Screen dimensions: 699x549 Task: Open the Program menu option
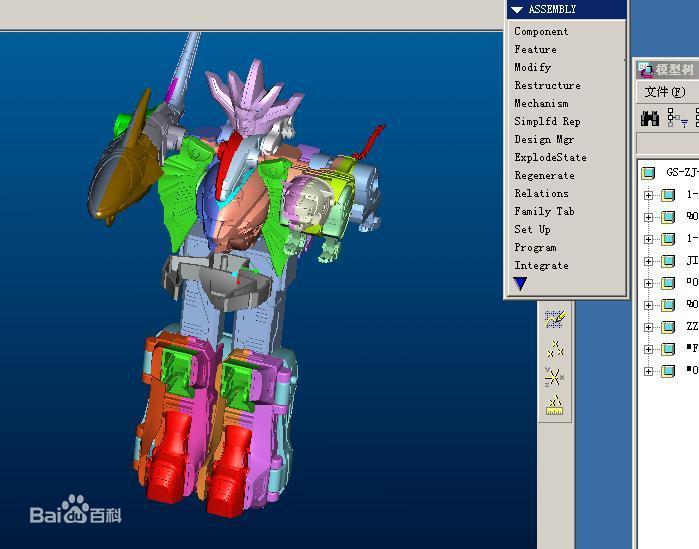click(535, 247)
